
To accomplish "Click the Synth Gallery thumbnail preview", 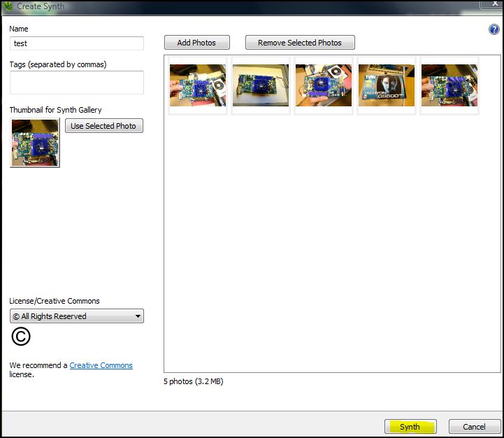I will 35,143.
